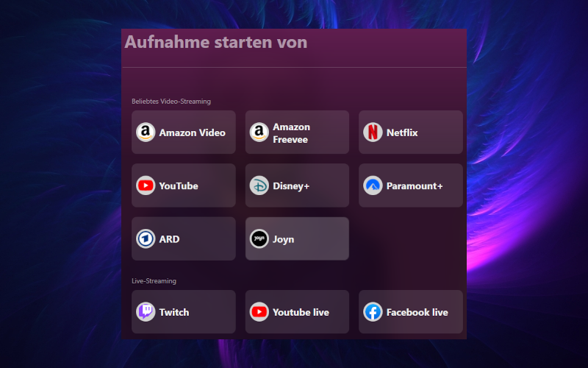Start recording from Twitch label

pos(174,312)
